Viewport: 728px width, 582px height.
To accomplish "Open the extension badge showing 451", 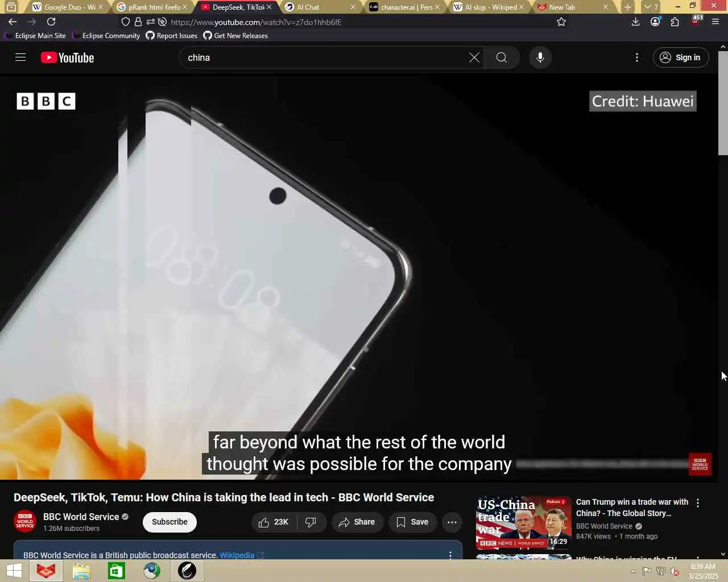I will point(696,21).
